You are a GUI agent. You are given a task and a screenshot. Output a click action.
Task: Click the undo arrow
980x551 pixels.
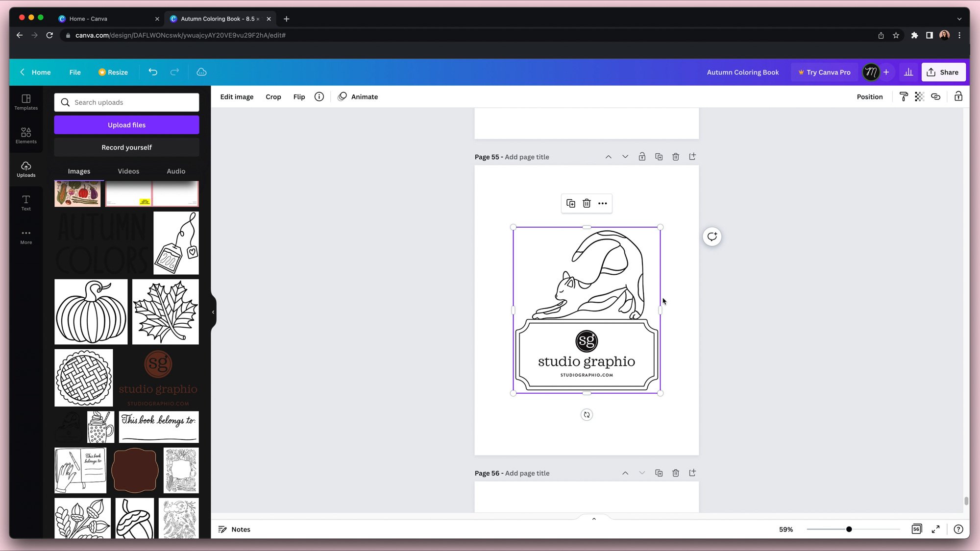tap(153, 72)
